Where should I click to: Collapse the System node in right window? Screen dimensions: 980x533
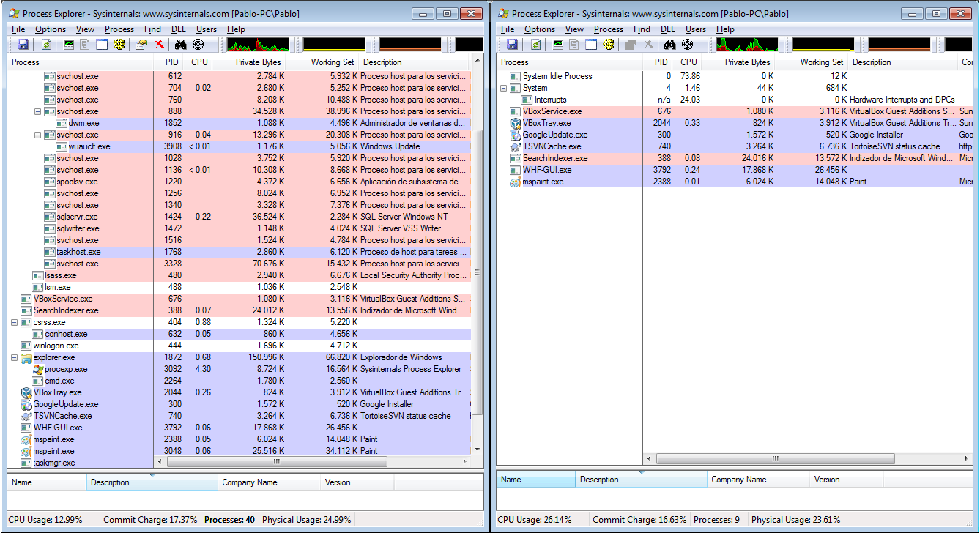click(504, 88)
